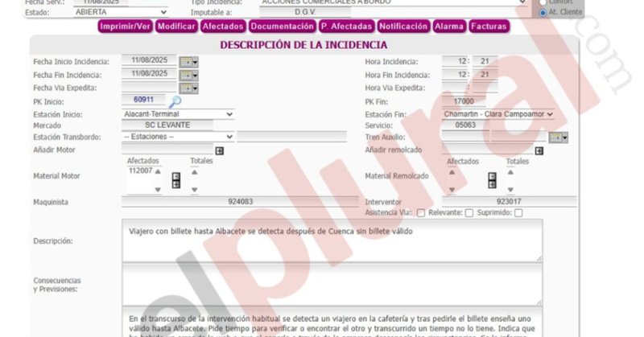Select 112007 in Material Motor Afectados

tap(140, 171)
